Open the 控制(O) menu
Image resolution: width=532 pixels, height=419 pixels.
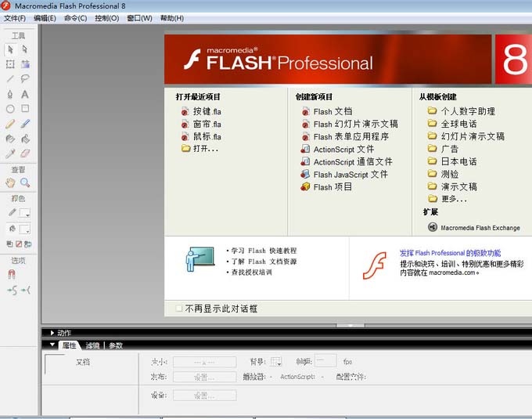(107, 18)
